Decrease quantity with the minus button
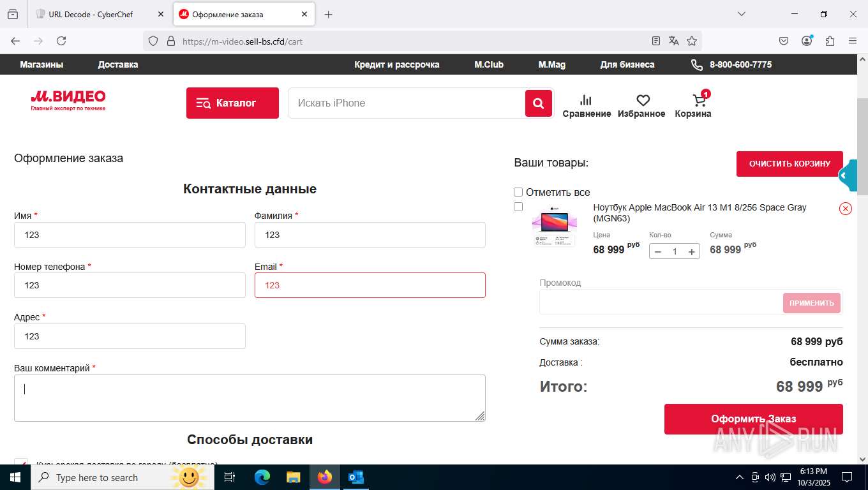Viewport: 868px width, 490px height. point(658,251)
